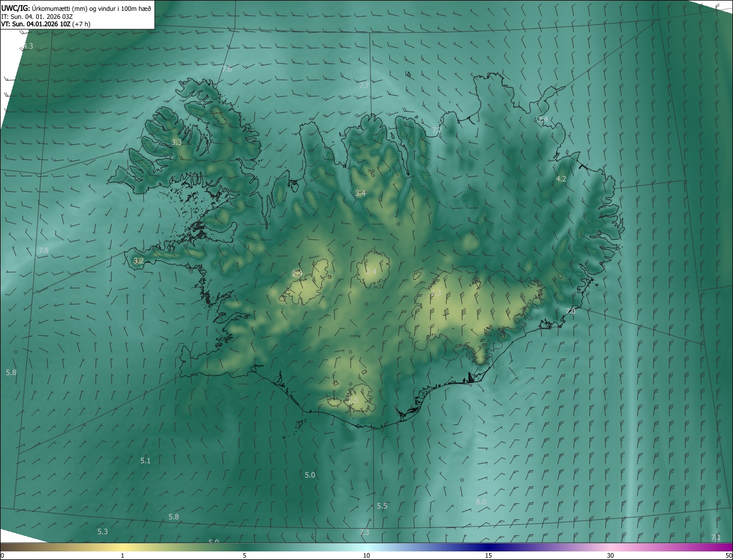Click the 15 tick label on the colour scale
The image size is (733, 560).
pos(488,556)
